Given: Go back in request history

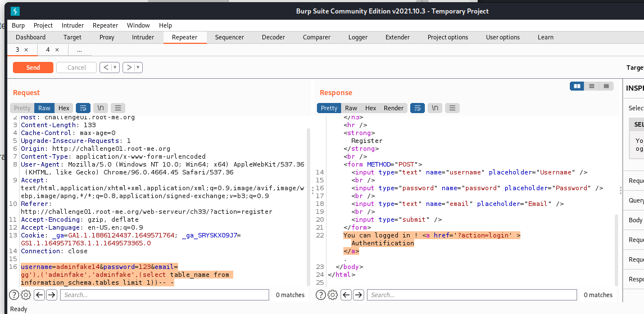Looking at the screenshot, I should click(106, 68).
